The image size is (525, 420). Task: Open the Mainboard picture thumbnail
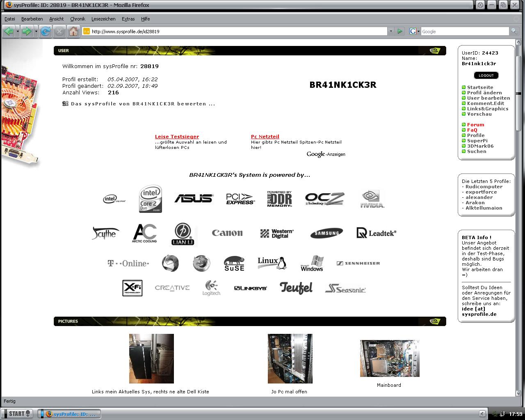390,358
